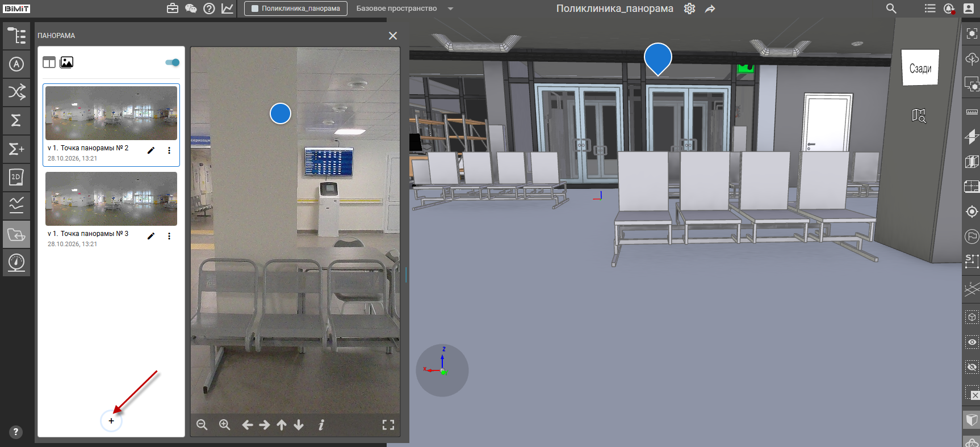This screenshot has width=980, height=447.
Task: Open options menu for Точка панорамы № 3
Action: pyautogui.click(x=169, y=236)
